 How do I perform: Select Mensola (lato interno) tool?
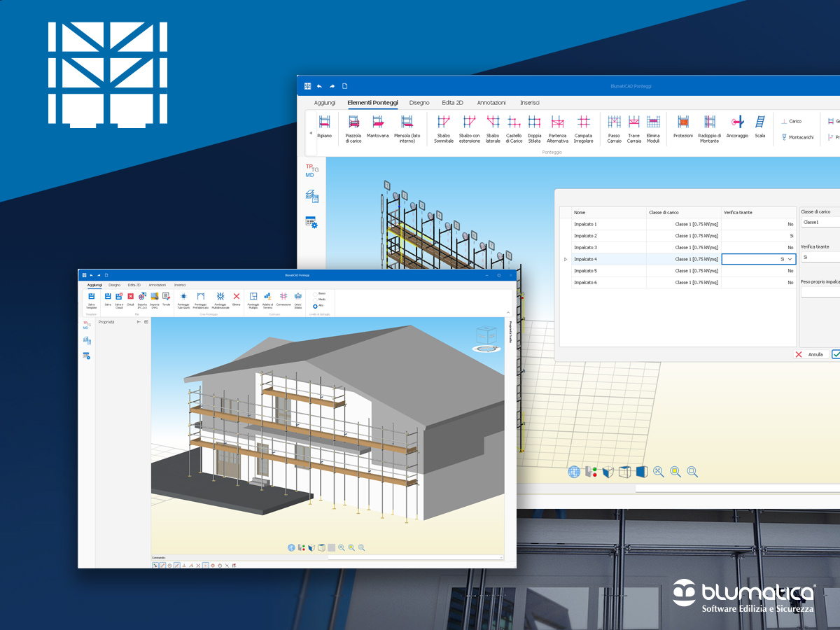(x=407, y=129)
